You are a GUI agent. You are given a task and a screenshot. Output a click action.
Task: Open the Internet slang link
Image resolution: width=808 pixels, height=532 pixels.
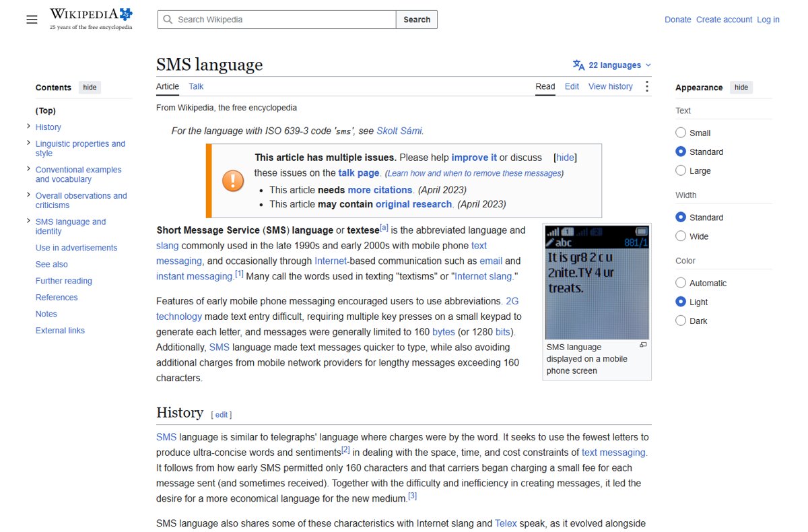pyautogui.click(x=484, y=276)
